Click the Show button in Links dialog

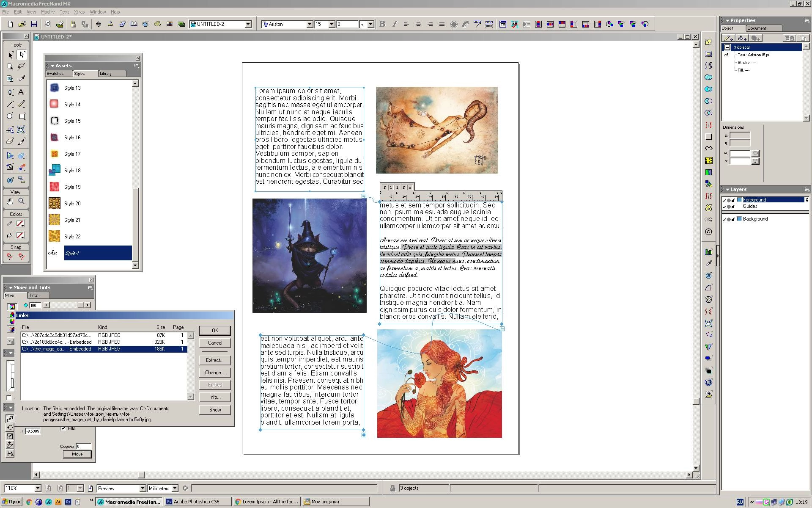pos(215,410)
